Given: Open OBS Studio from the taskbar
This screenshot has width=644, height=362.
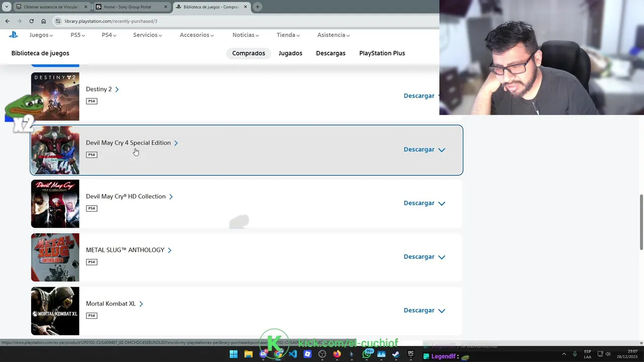Looking at the screenshot, I should 323,354.
